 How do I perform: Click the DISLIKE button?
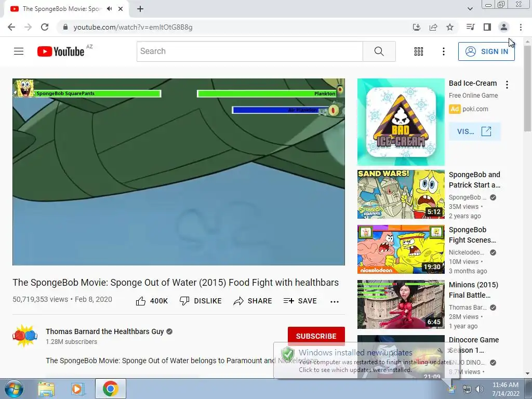(201, 301)
